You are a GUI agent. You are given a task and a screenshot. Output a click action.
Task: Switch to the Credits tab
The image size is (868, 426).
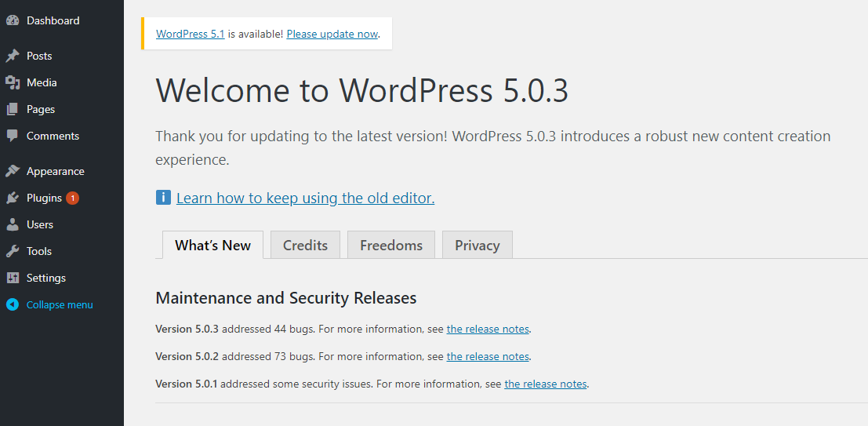coord(305,245)
